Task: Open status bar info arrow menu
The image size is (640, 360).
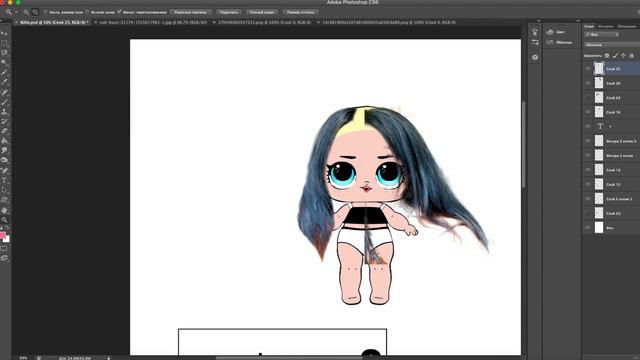Action: click(x=109, y=358)
